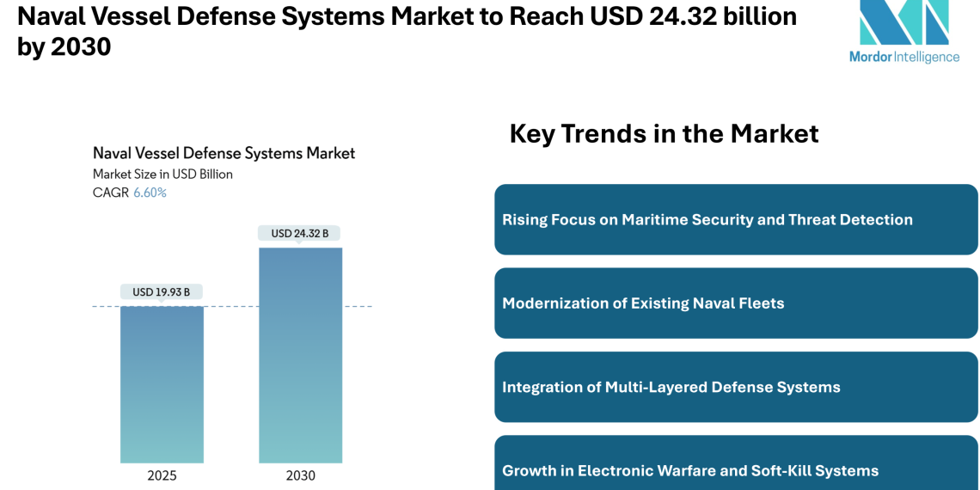Select the headline about USD 24.32 billion
This screenshot has height=490, width=980.
407,31
